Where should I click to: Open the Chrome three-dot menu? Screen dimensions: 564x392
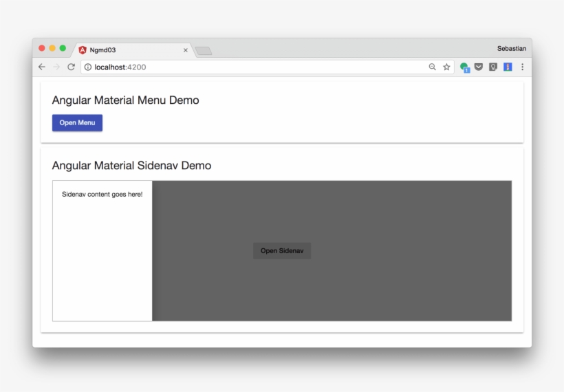click(x=522, y=67)
